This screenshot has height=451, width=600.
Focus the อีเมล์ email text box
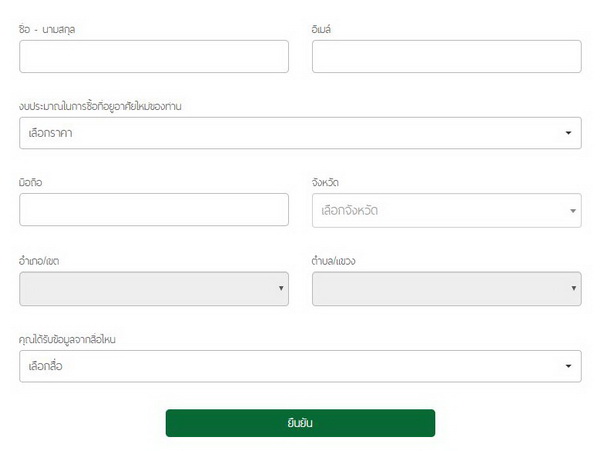446,57
